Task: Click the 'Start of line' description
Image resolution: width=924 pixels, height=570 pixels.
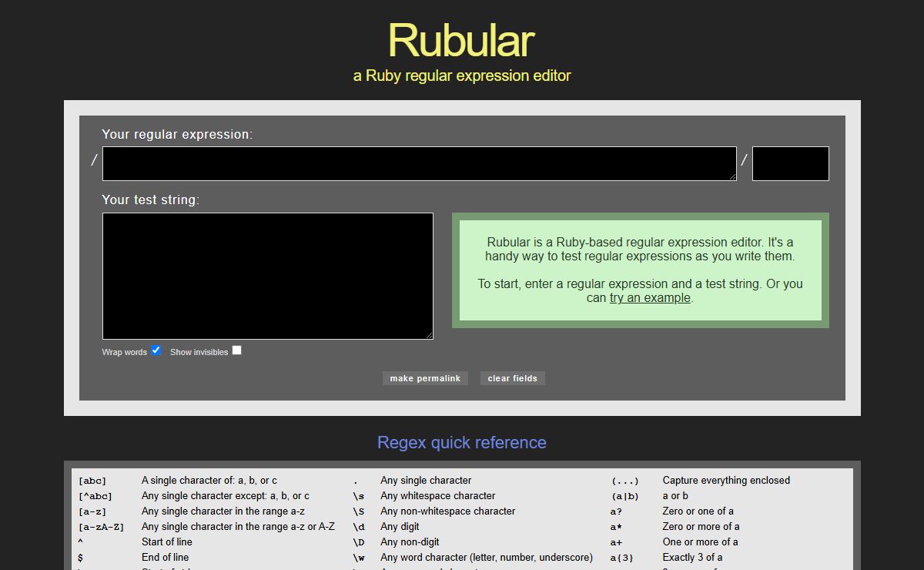Action: 167,542
